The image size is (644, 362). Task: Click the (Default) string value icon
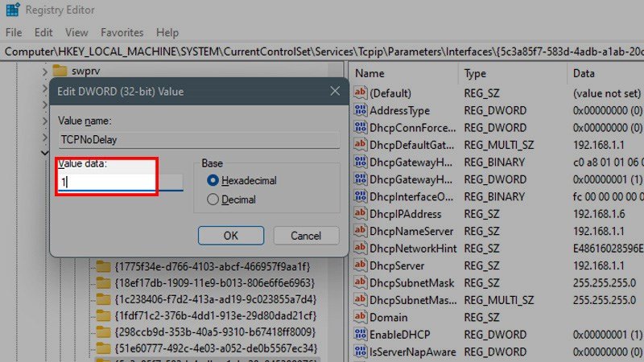(360, 93)
